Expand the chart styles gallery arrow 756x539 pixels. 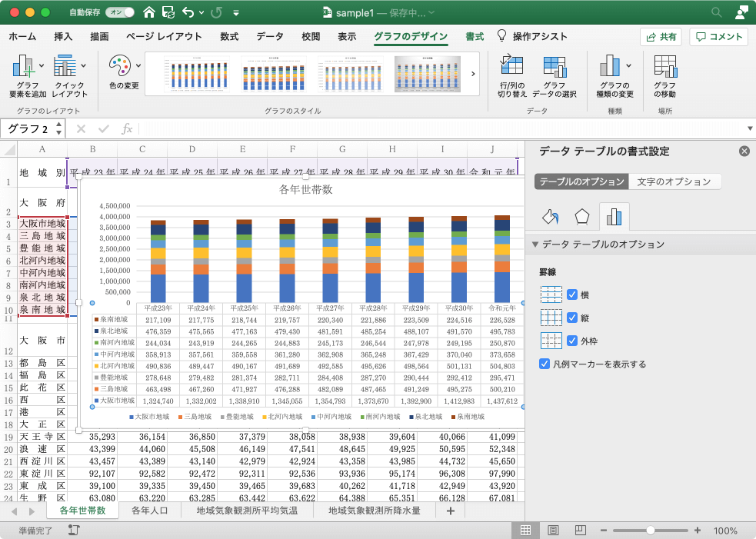click(x=472, y=74)
